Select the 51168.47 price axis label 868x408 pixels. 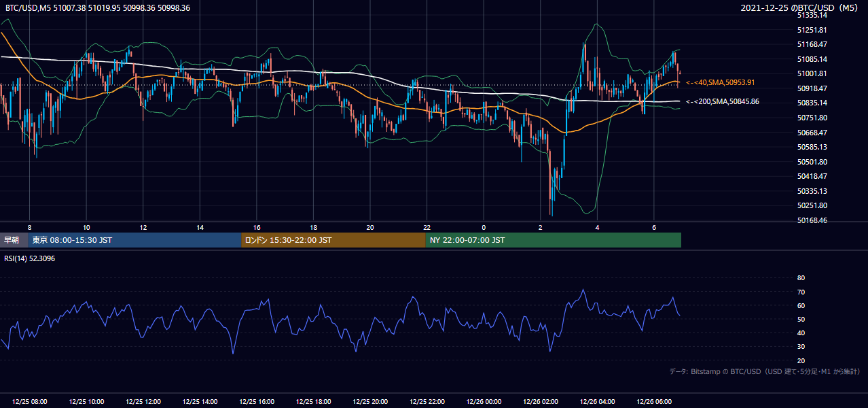(812, 44)
